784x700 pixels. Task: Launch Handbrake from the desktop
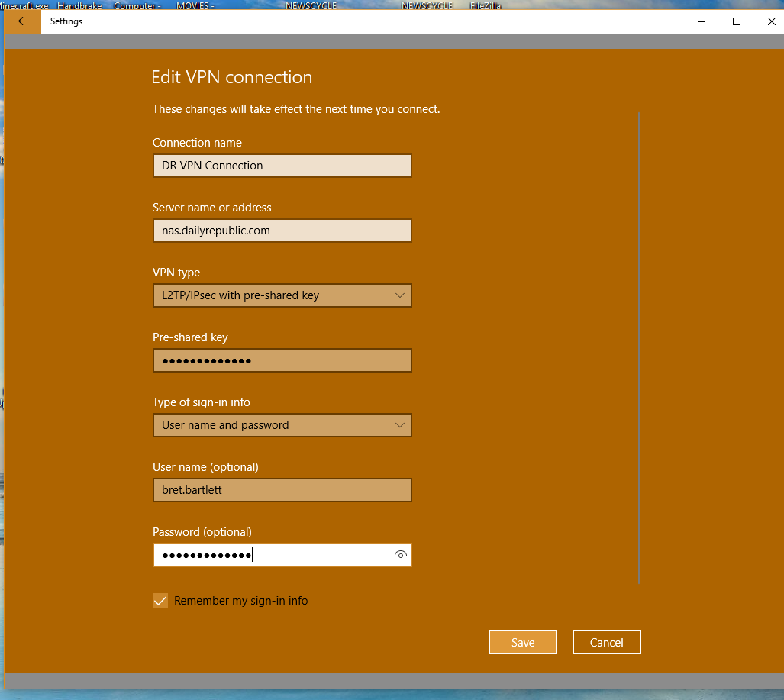tap(79, 5)
